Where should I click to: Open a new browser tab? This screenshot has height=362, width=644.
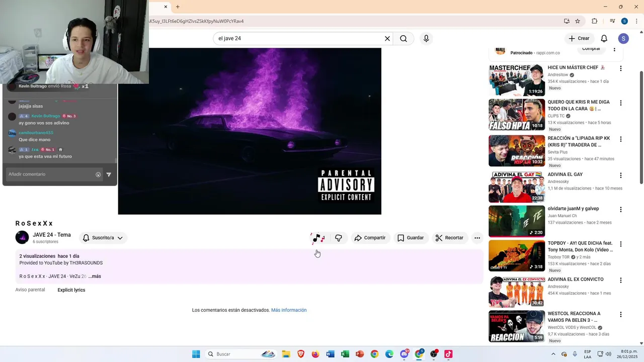[178, 7]
